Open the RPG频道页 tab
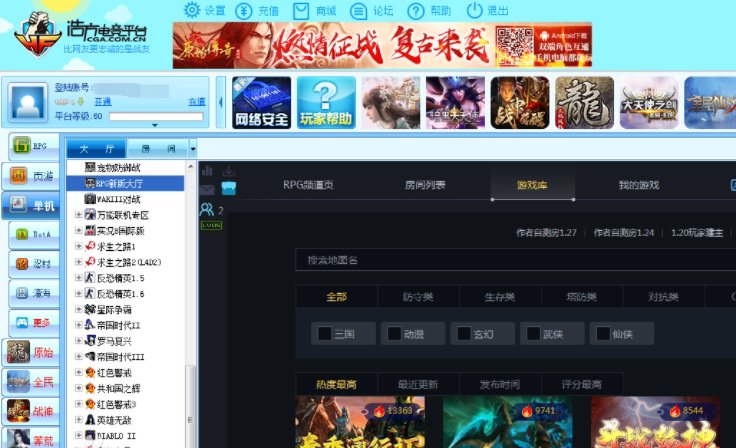This screenshot has width=736, height=448. [x=308, y=185]
